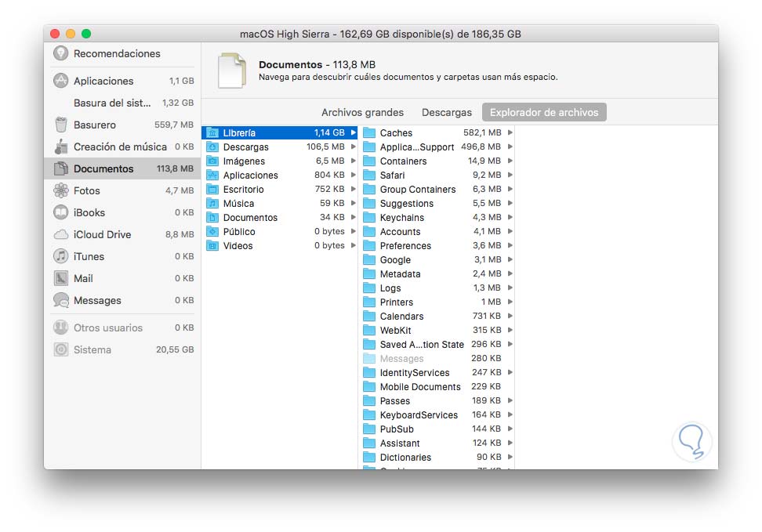Click the Mail stamp icon
762x532 pixels.
tap(60, 278)
